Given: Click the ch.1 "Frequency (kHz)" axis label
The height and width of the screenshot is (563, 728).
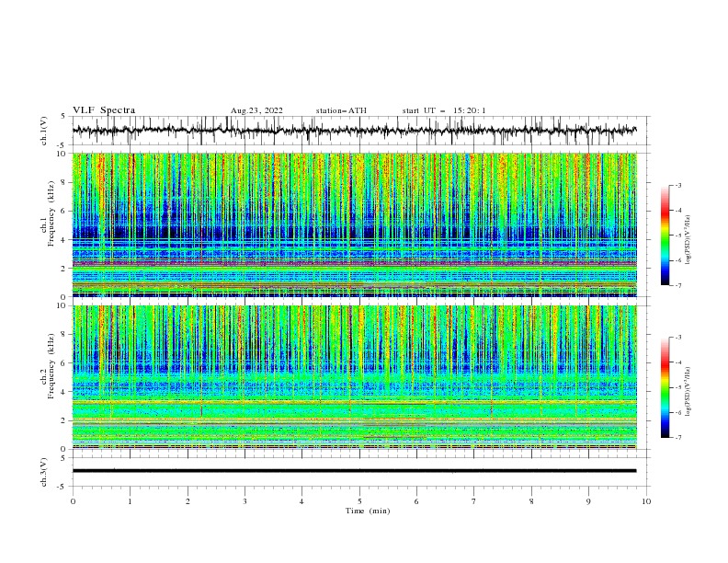Looking at the screenshot, I should pyautogui.click(x=51, y=212).
